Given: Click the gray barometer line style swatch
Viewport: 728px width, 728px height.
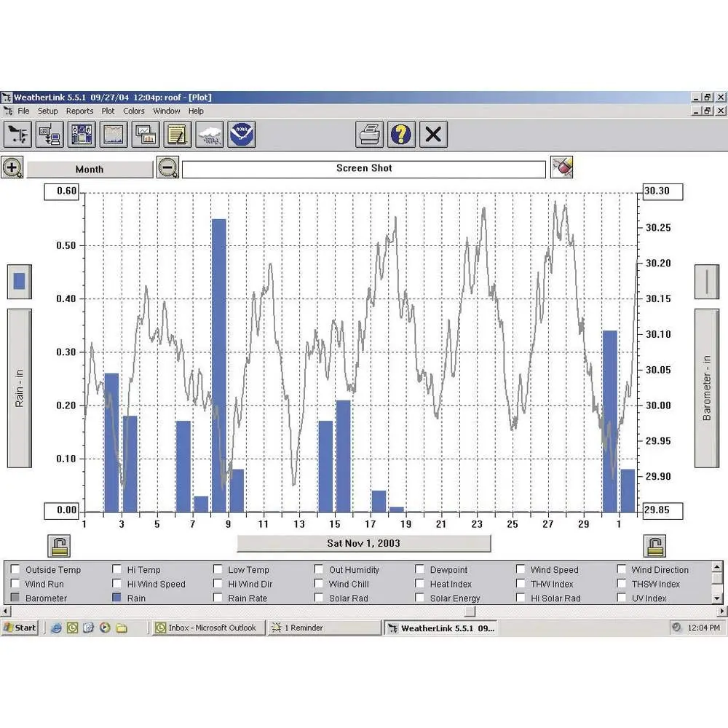Looking at the screenshot, I should pos(707,281).
